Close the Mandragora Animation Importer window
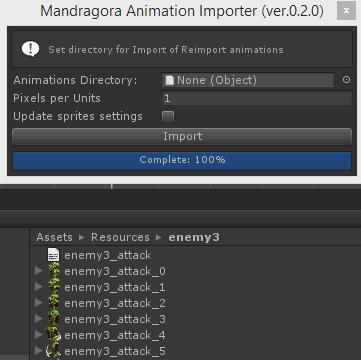The image size is (361, 360). click(346, 11)
